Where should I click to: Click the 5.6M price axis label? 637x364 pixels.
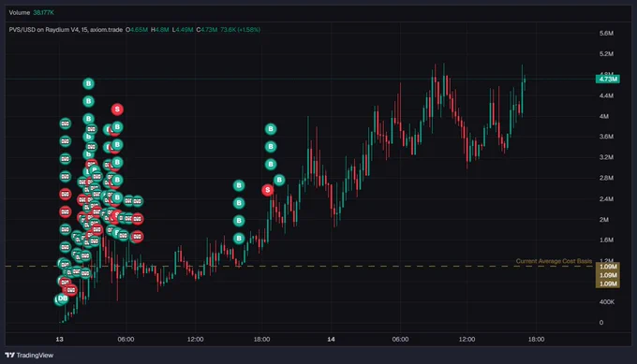tap(606, 34)
